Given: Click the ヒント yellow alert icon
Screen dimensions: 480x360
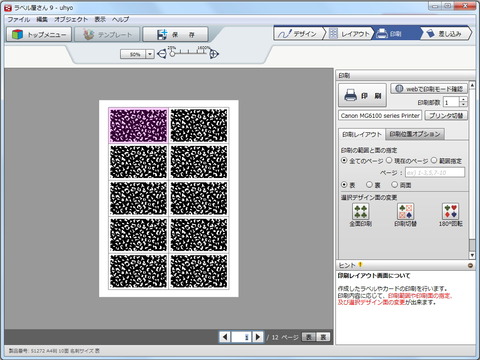Looking at the screenshot, I should (x=360, y=265).
